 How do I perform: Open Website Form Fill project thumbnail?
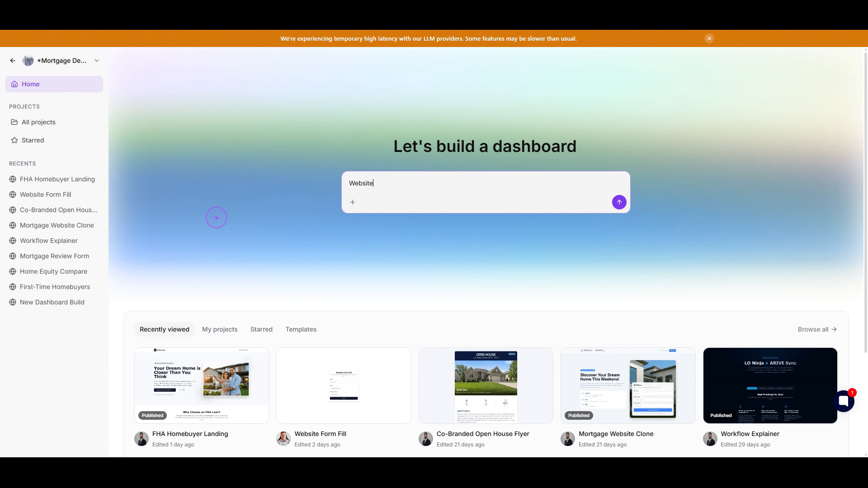[344, 385]
